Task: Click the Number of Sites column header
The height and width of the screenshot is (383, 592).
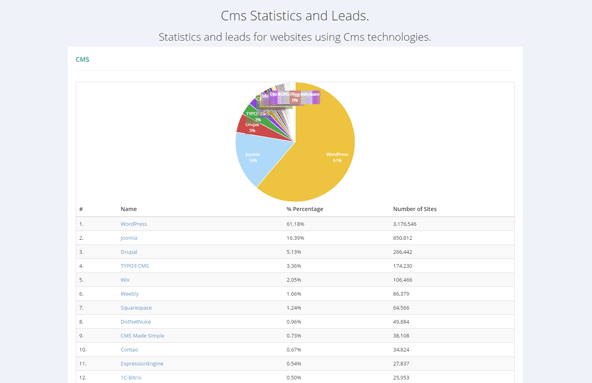Action: click(x=415, y=209)
